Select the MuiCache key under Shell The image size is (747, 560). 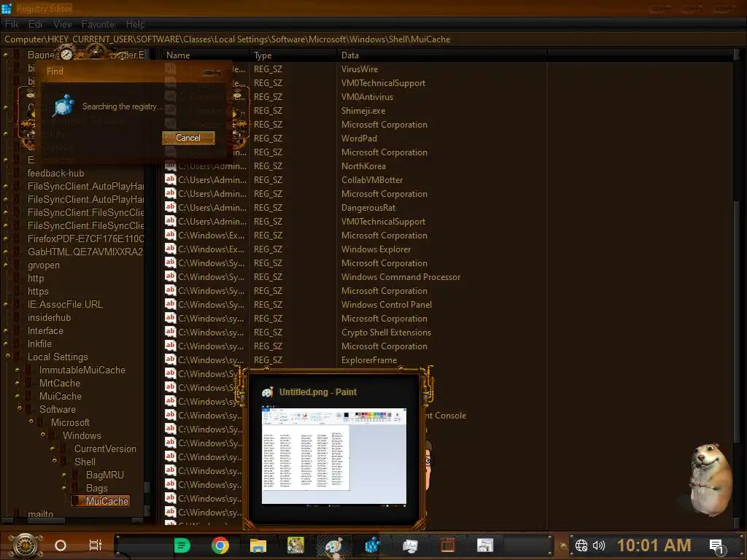click(107, 501)
